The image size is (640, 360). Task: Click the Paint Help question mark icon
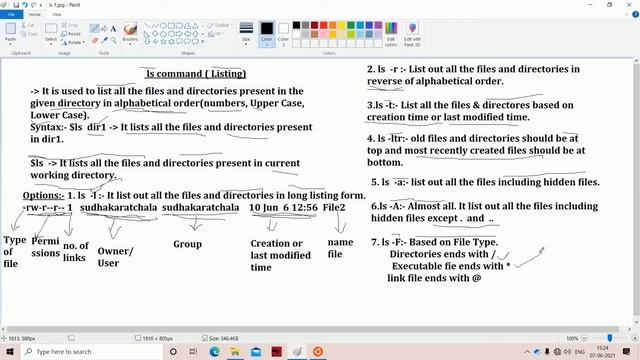pyautogui.click(x=635, y=14)
